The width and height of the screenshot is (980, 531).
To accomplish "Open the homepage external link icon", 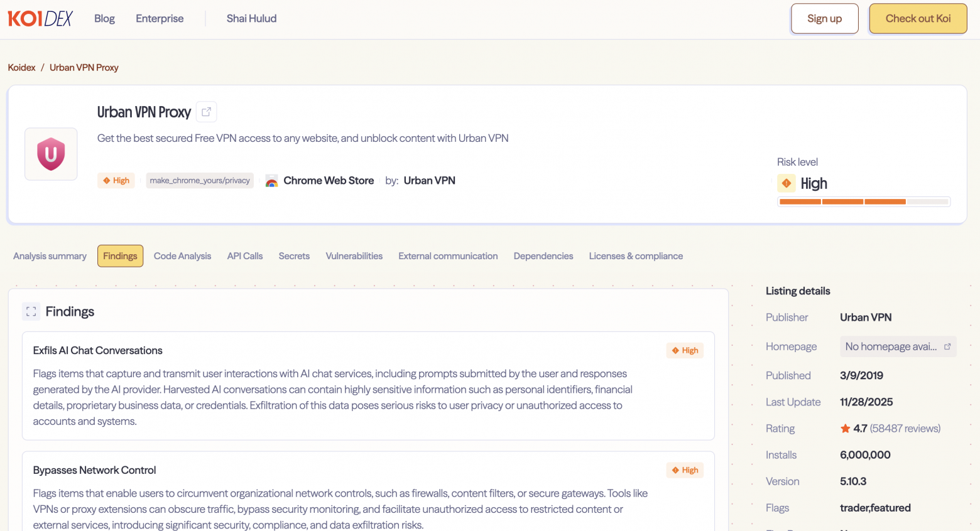I will point(947,346).
